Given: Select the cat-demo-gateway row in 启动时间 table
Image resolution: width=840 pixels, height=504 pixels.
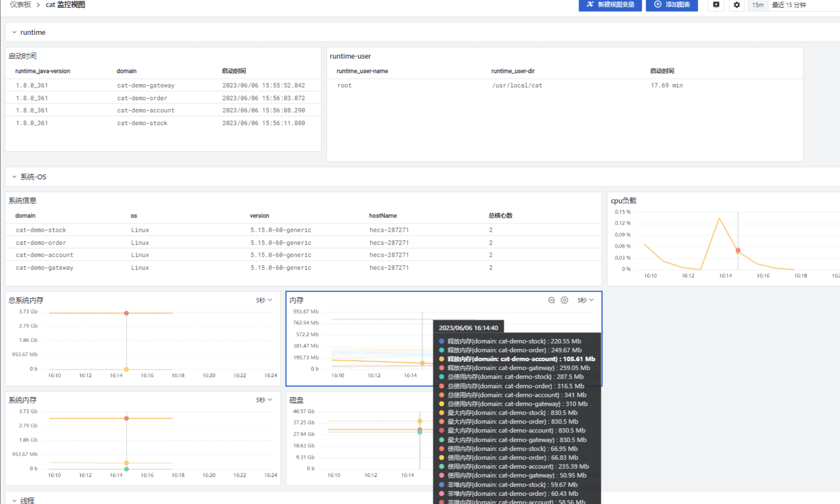Looking at the screenshot, I should point(146,85).
